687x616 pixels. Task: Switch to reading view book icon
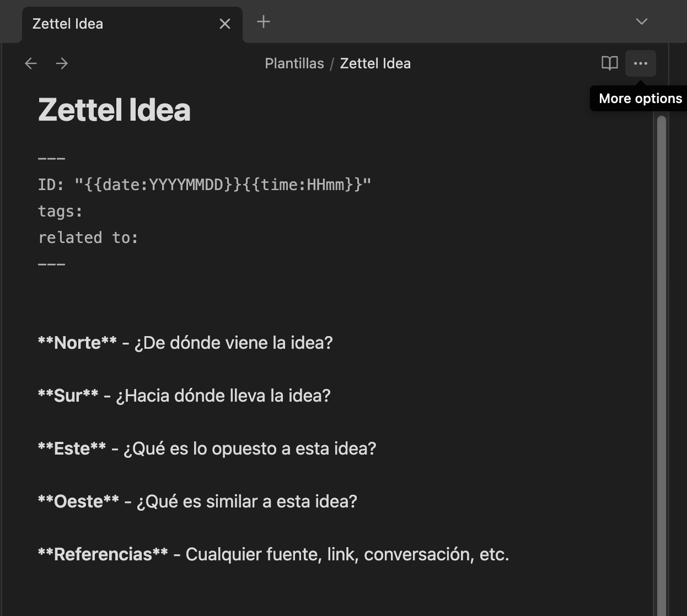click(609, 63)
